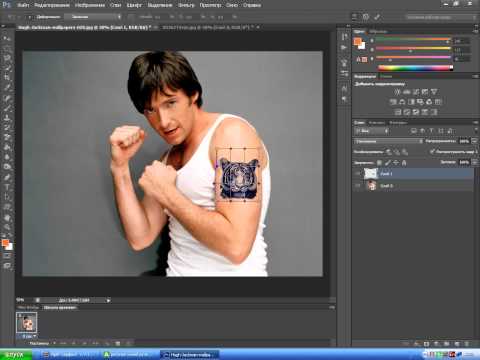Image resolution: width=480 pixels, height=360 pixels.
Task: Add a Black & White adjustment
Action: point(411,102)
